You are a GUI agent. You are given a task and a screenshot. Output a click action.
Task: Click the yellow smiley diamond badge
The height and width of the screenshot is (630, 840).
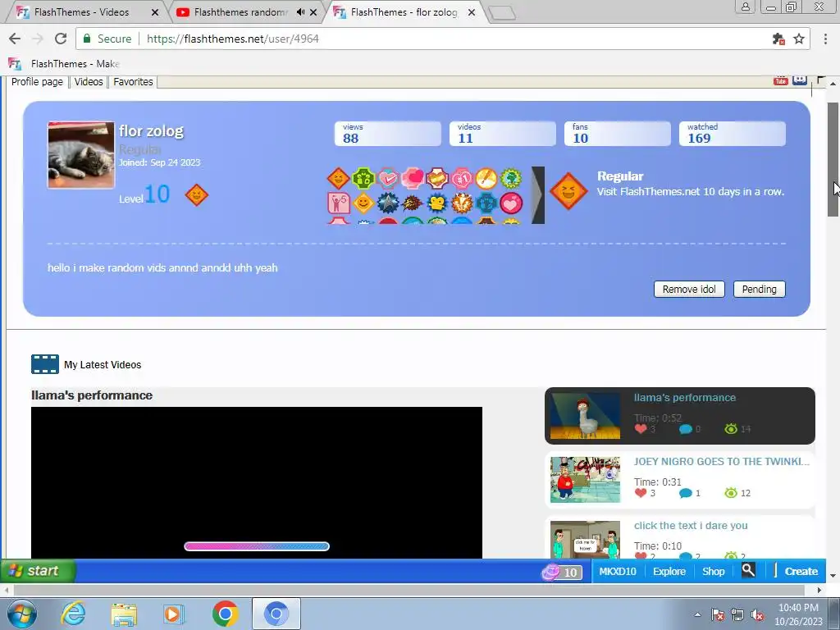click(x=363, y=203)
